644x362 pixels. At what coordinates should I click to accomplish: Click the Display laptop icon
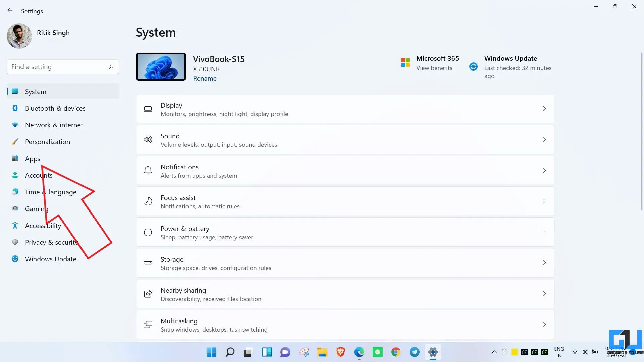(148, 109)
